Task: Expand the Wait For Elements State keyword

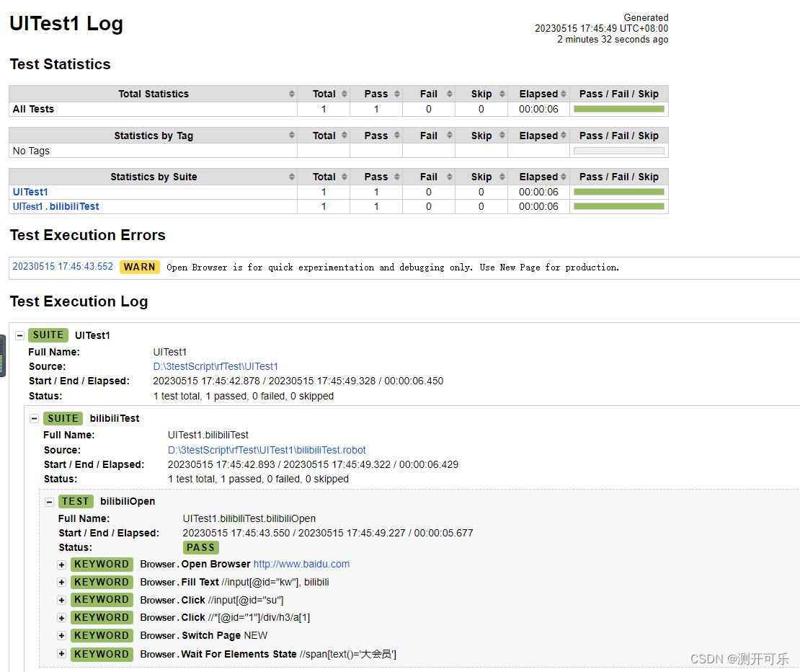Action: pyautogui.click(x=62, y=654)
